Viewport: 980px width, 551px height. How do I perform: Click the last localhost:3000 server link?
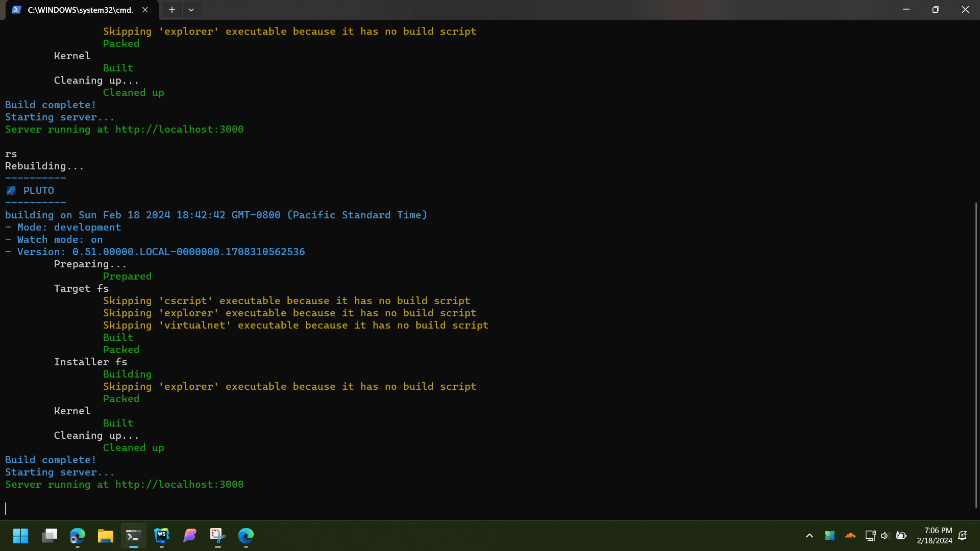coord(179,485)
